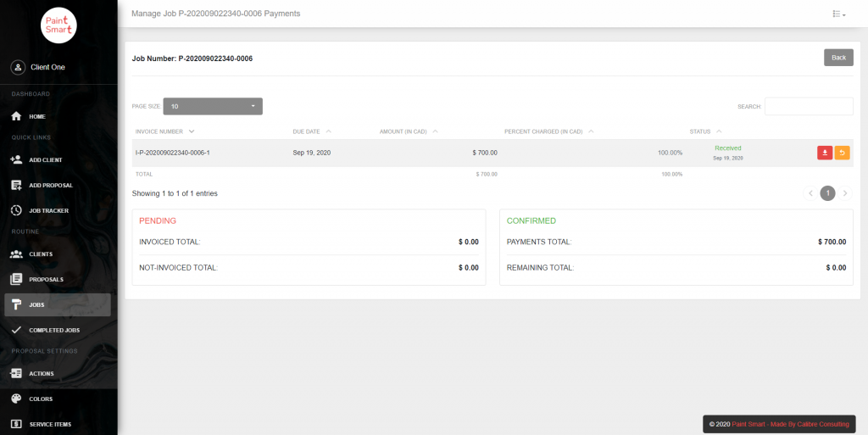Click the Paint Smart logo
This screenshot has width=868, height=435.
pyautogui.click(x=58, y=25)
